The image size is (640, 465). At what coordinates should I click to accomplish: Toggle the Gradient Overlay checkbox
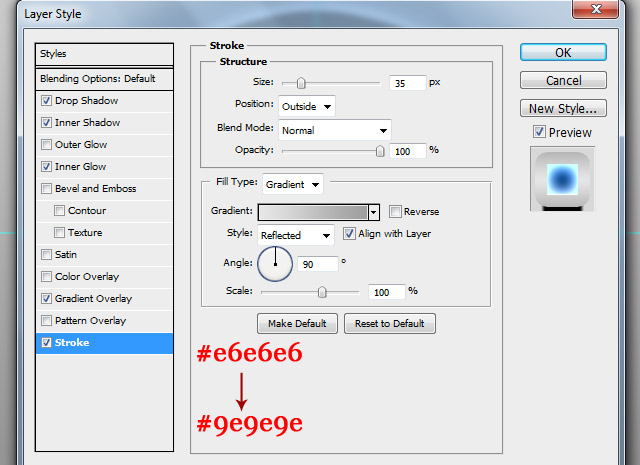(x=47, y=299)
